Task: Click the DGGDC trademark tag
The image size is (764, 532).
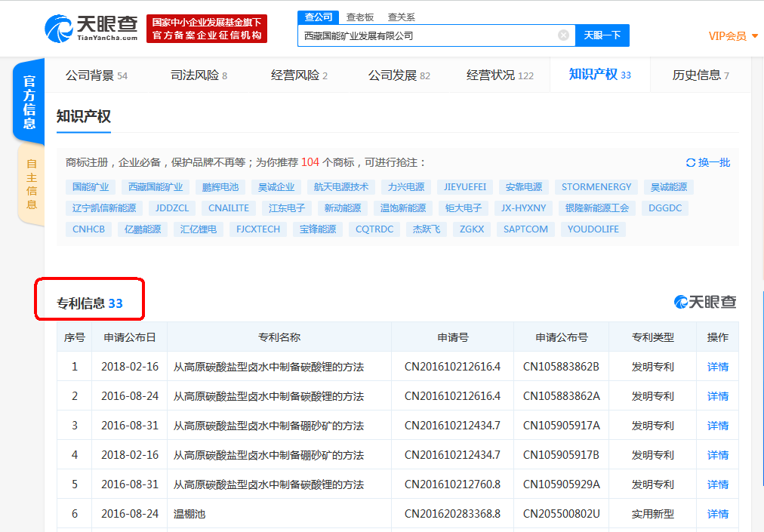Action: pyautogui.click(x=665, y=208)
